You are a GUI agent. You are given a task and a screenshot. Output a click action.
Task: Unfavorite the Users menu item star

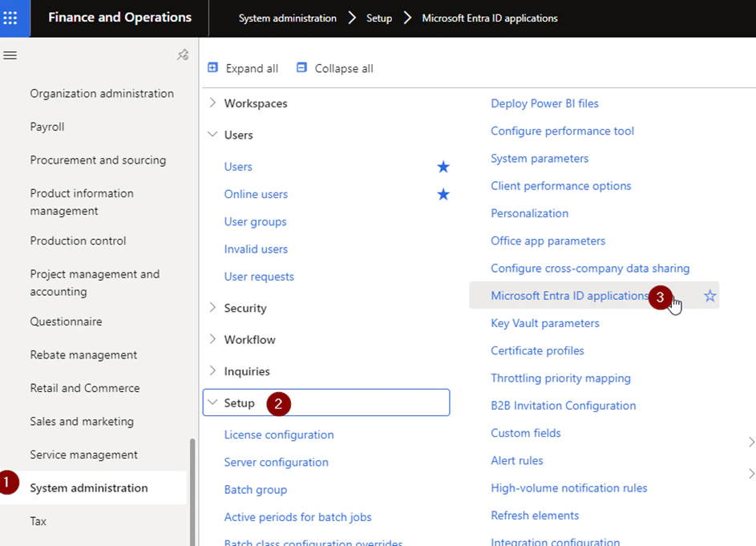(x=443, y=167)
